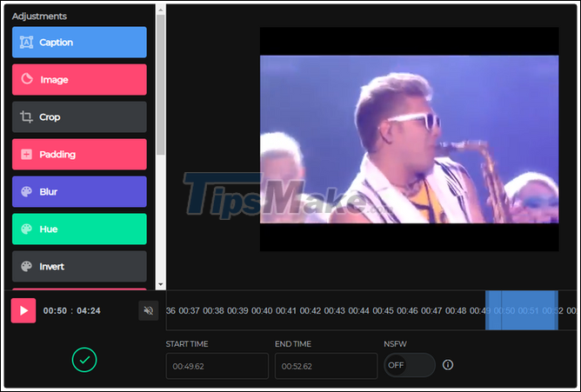Click the Crop tool icon
Screen dimensions: 581x392
coord(26,117)
